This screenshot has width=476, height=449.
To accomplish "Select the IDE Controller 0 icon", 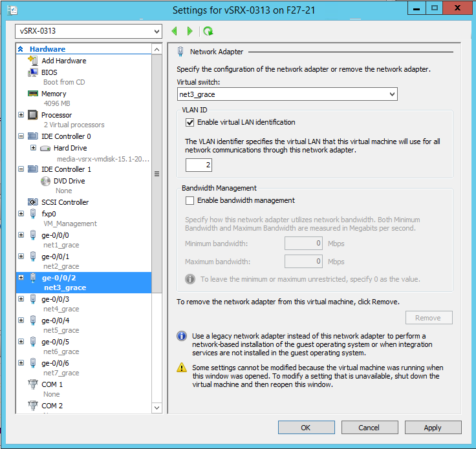I will tap(33, 136).
